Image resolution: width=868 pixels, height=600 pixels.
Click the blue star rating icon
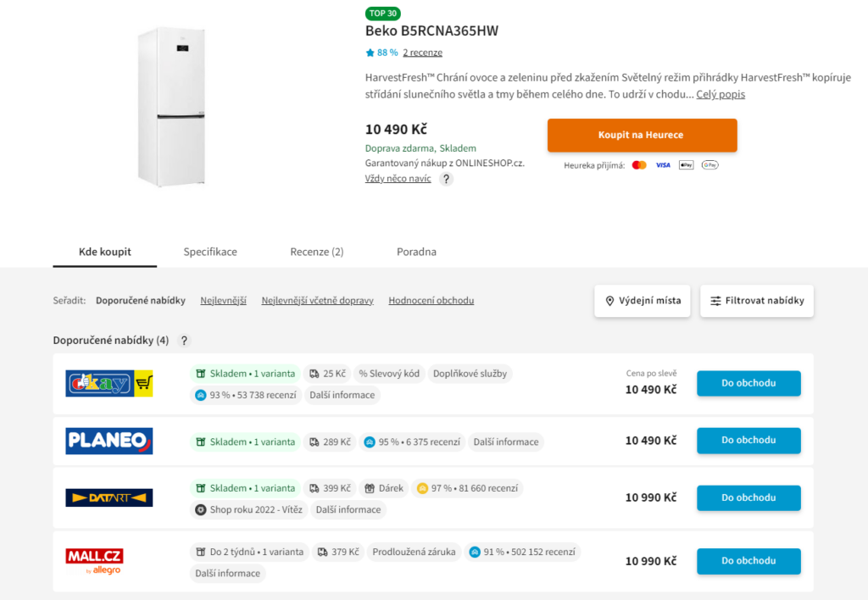tap(370, 53)
